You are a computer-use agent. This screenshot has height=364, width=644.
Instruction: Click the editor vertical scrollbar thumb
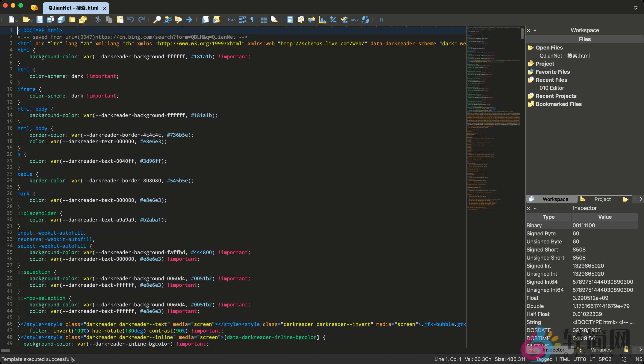pyautogui.click(x=522, y=34)
